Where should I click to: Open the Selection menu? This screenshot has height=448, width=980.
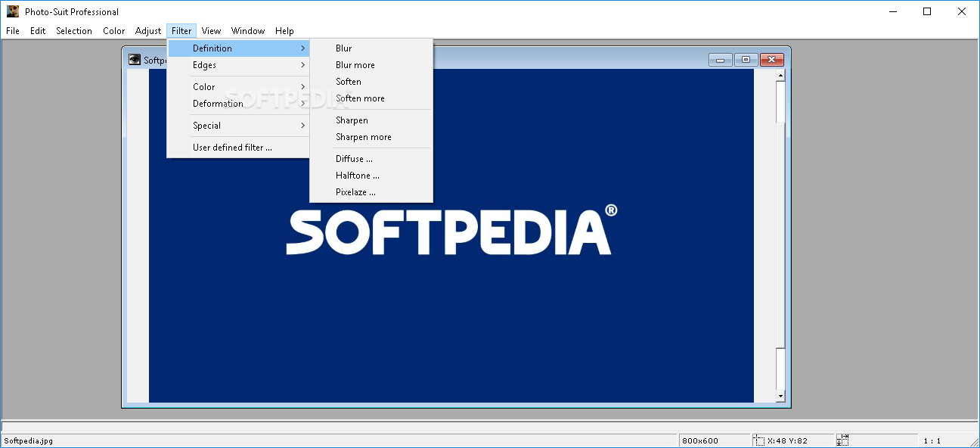tap(74, 31)
